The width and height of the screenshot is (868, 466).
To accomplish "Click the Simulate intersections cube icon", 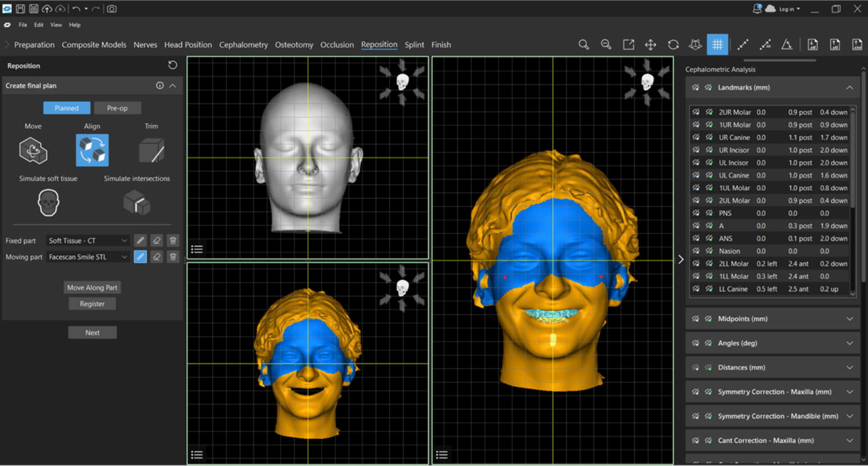I will coord(137,202).
